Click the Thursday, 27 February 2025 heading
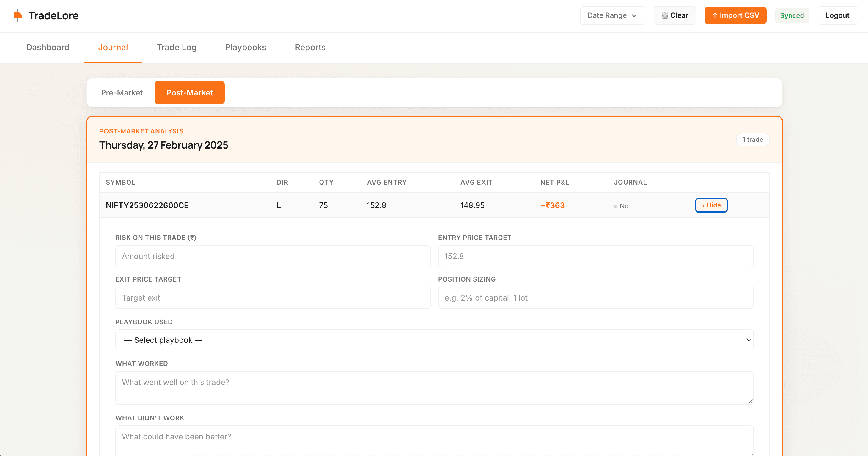The height and width of the screenshot is (456, 868). (x=163, y=145)
